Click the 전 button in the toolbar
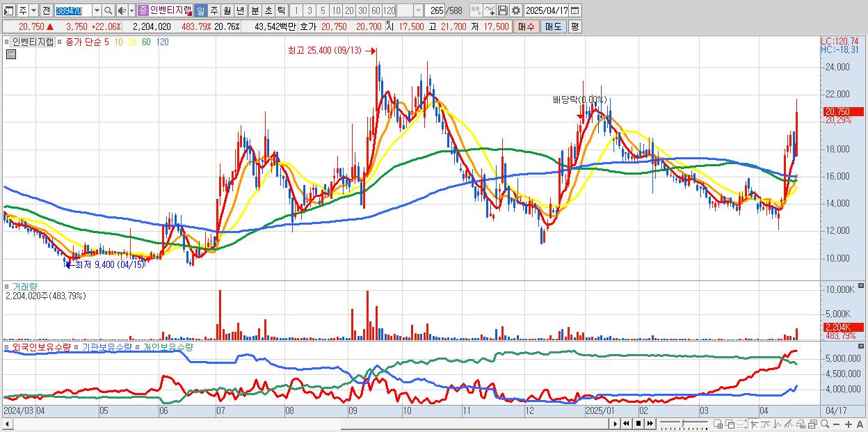 [46, 10]
